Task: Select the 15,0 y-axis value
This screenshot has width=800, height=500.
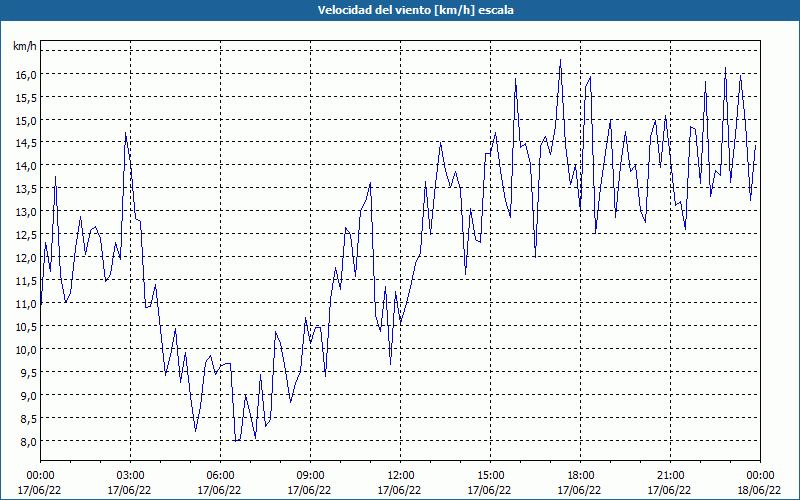Action: tap(26, 120)
